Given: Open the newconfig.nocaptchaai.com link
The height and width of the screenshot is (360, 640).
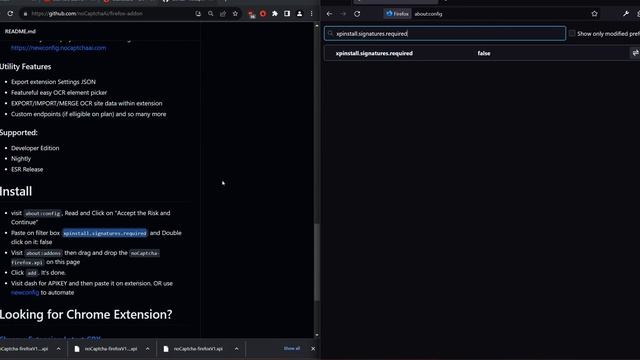Looking at the screenshot, I should tap(58, 48).
